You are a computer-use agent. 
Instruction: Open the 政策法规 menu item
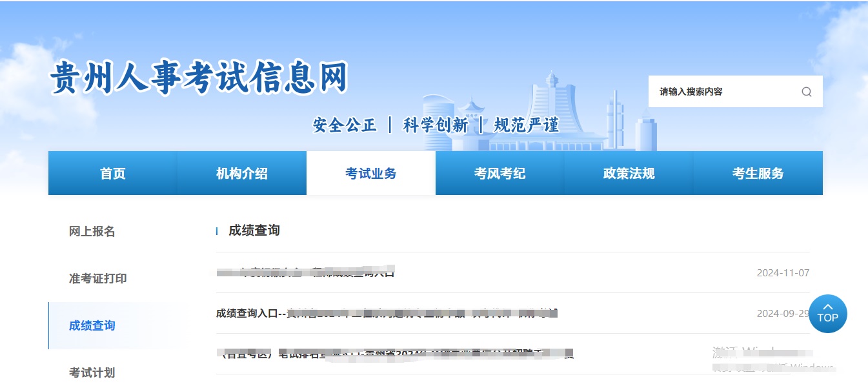click(629, 173)
